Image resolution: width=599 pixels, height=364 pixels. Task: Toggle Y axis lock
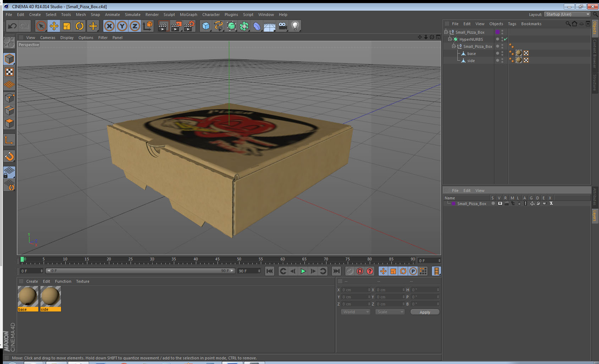(122, 26)
